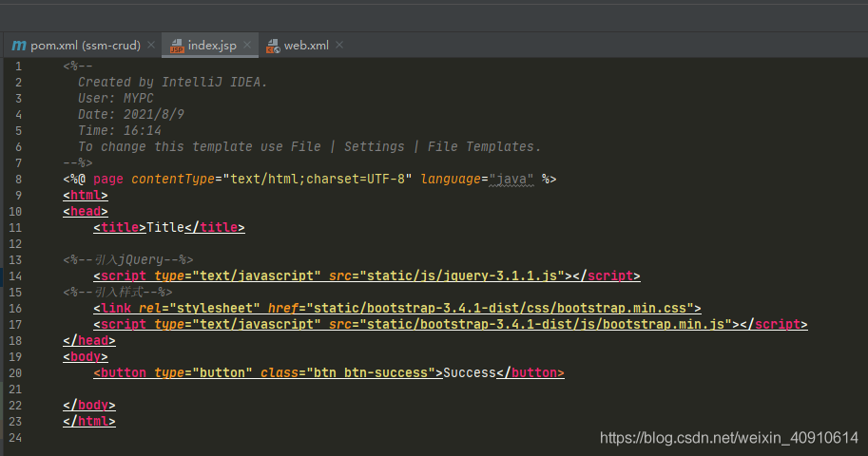Screen dimensions: 868x456
Task: Click line number 8 in the gutter
Action: pos(18,180)
